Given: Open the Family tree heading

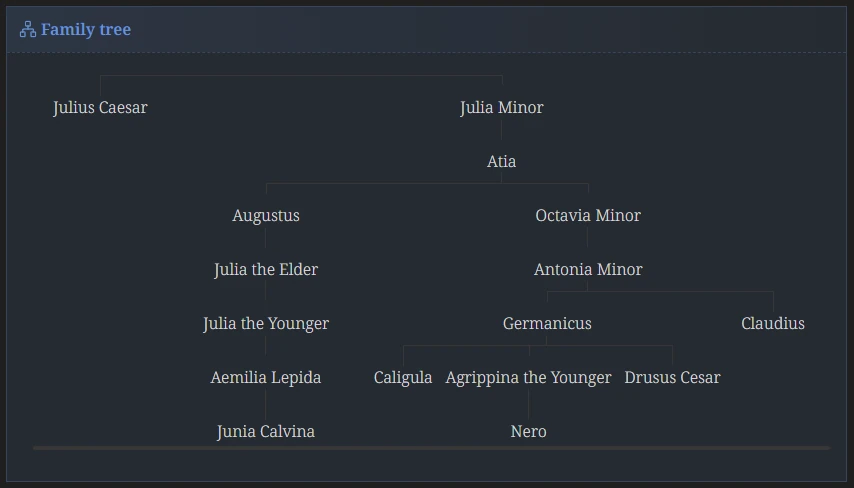Looking at the screenshot, I should (x=86, y=29).
